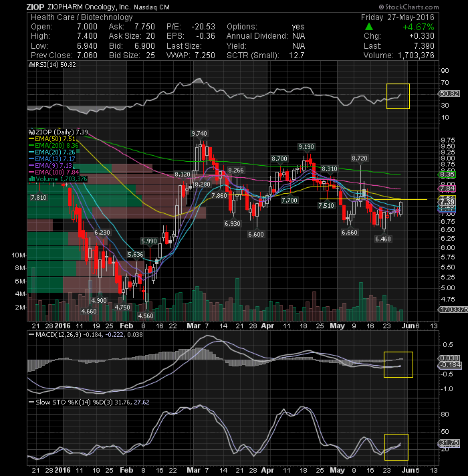The height and width of the screenshot is (476, 468).
Task: Click the Low value 6.940
Action: click(x=87, y=46)
